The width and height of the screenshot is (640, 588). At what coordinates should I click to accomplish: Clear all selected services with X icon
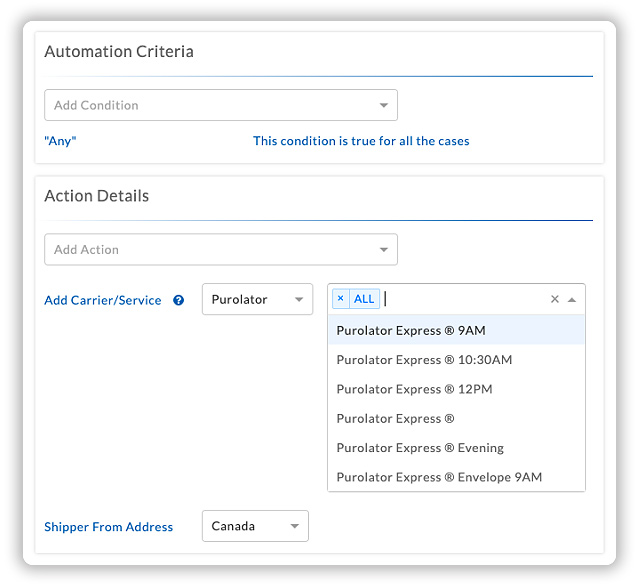coord(555,299)
